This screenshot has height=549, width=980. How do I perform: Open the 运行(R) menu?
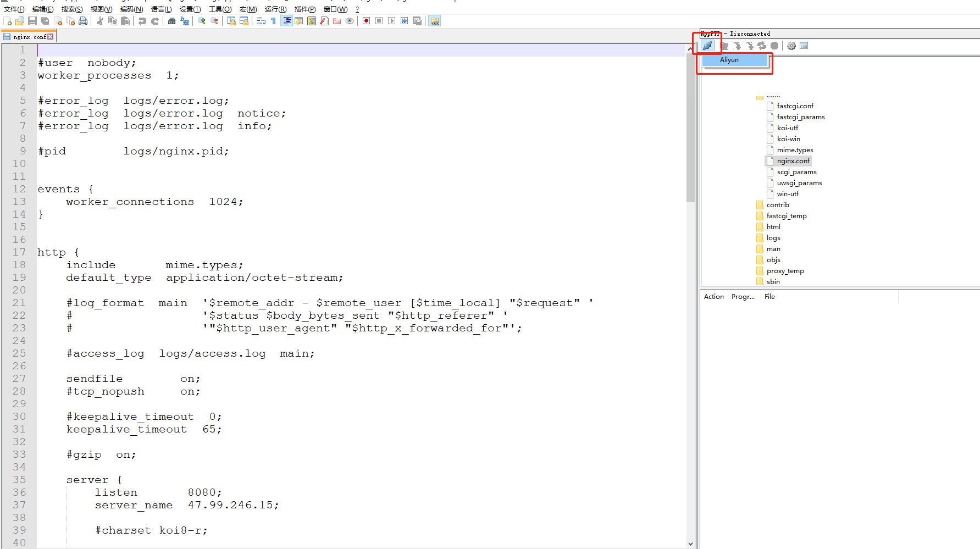(x=275, y=9)
